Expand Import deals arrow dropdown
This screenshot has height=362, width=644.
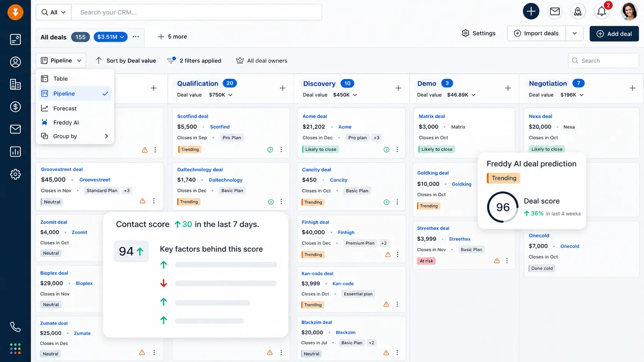click(x=575, y=33)
